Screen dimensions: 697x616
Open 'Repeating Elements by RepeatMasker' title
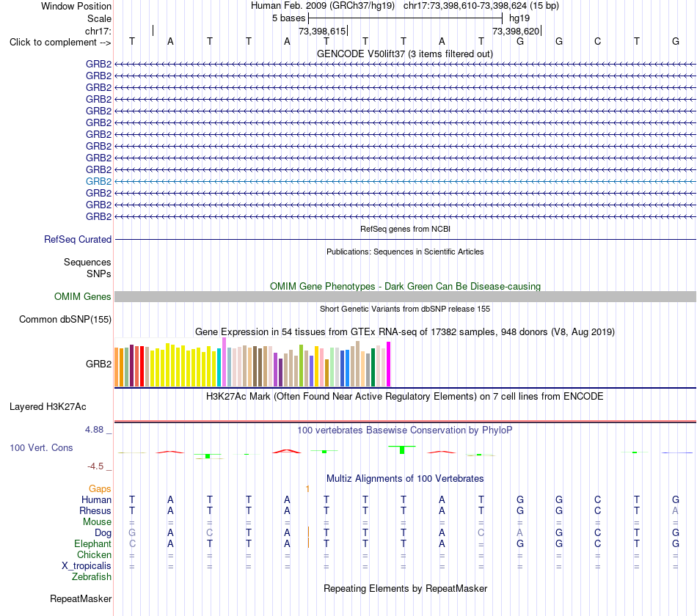point(405,588)
